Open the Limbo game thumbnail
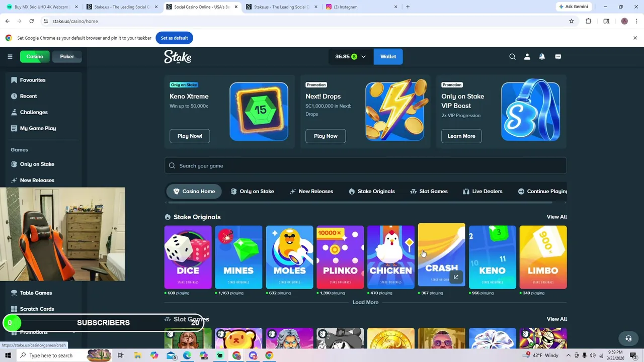This screenshot has width=644, height=362. tap(543, 257)
